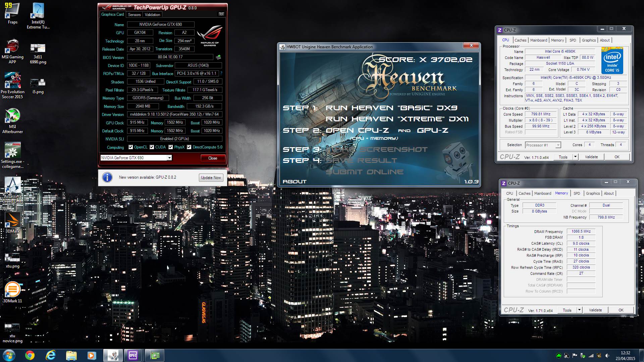Viewport: 644px width, 362px height.
Task: Toggle the PhysX checkbox in GPU-Z
Action: 170,147
